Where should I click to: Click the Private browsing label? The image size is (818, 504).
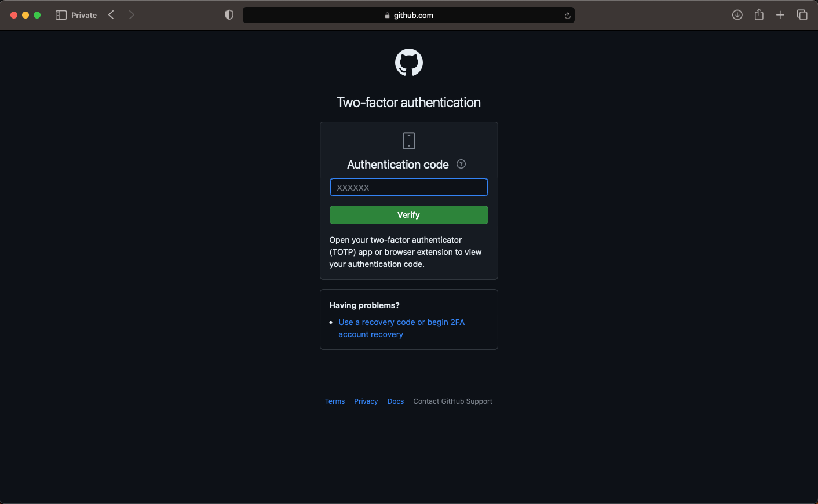pos(84,15)
